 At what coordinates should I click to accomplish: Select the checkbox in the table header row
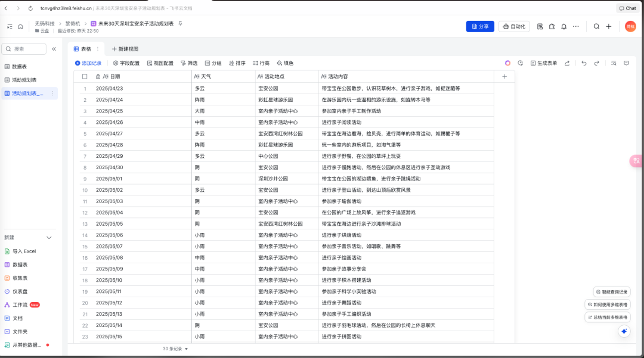[85, 76]
